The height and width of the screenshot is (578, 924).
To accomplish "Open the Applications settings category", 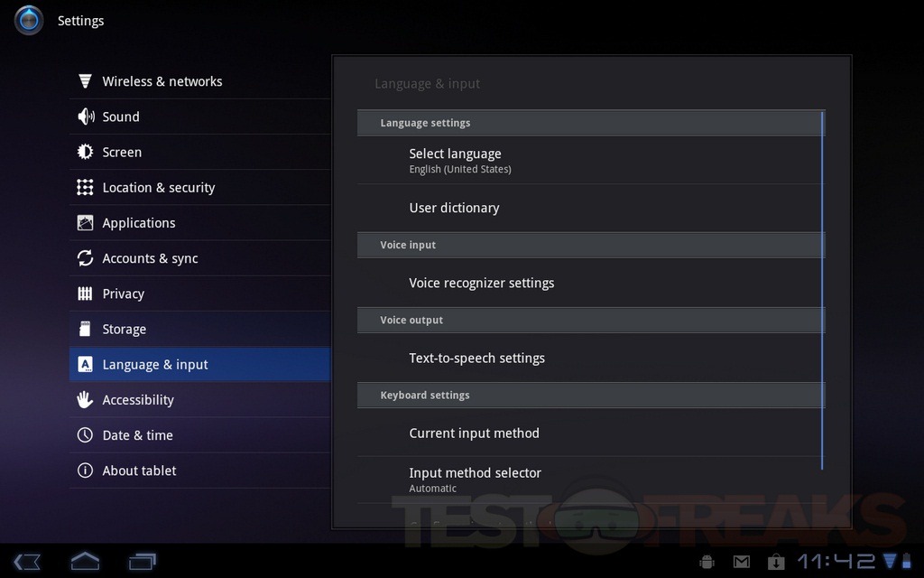I will (x=139, y=223).
